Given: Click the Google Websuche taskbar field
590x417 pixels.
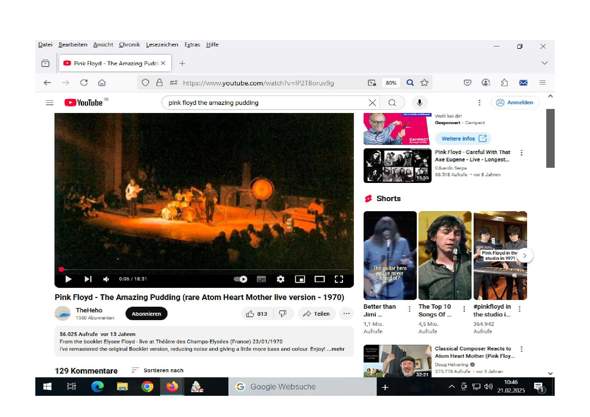Looking at the screenshot, I should (302, 387).
